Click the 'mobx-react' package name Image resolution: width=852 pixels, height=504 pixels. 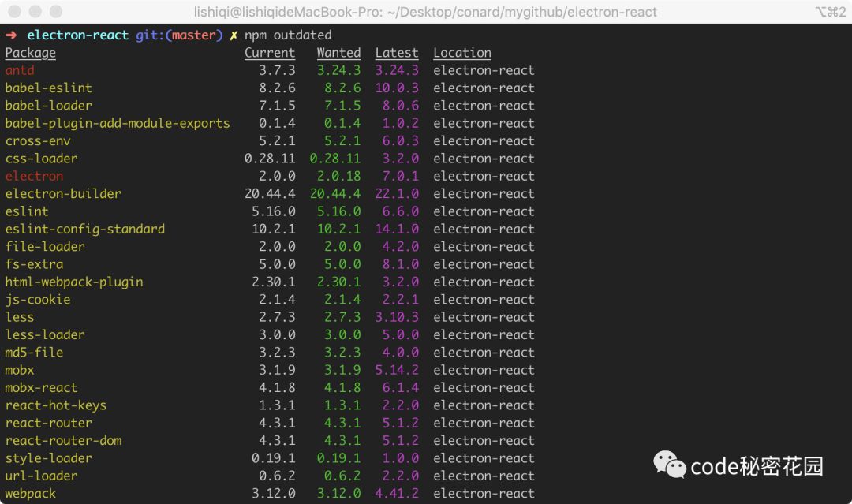click(x=41, y=388)
